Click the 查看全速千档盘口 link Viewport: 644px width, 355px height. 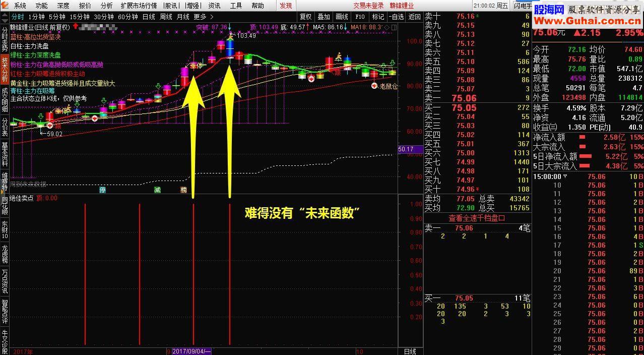point(477,218)
